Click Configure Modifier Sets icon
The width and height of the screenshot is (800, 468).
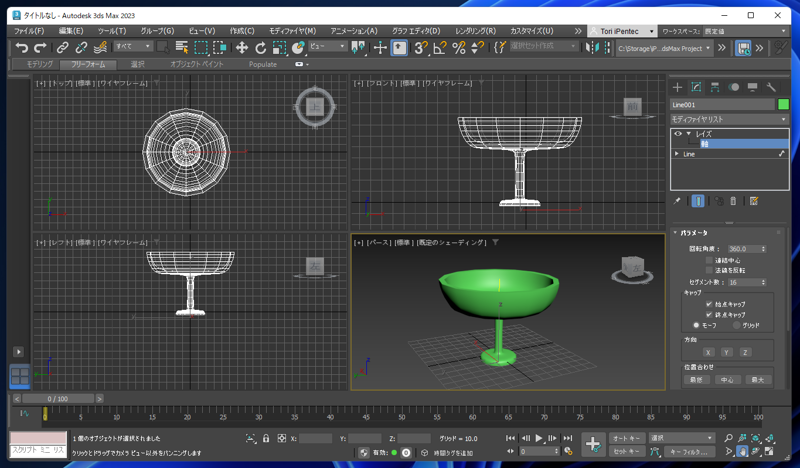pos(754,201)
